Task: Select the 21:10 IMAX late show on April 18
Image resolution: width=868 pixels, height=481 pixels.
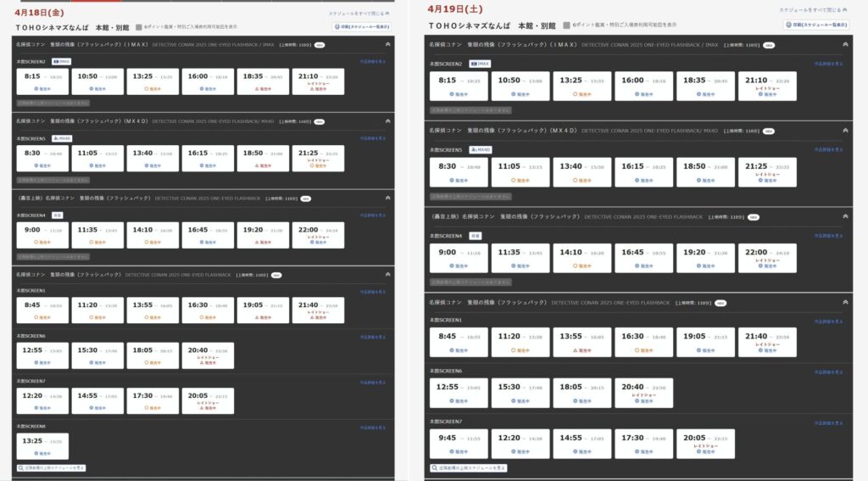Action: [x=319, y=81]
